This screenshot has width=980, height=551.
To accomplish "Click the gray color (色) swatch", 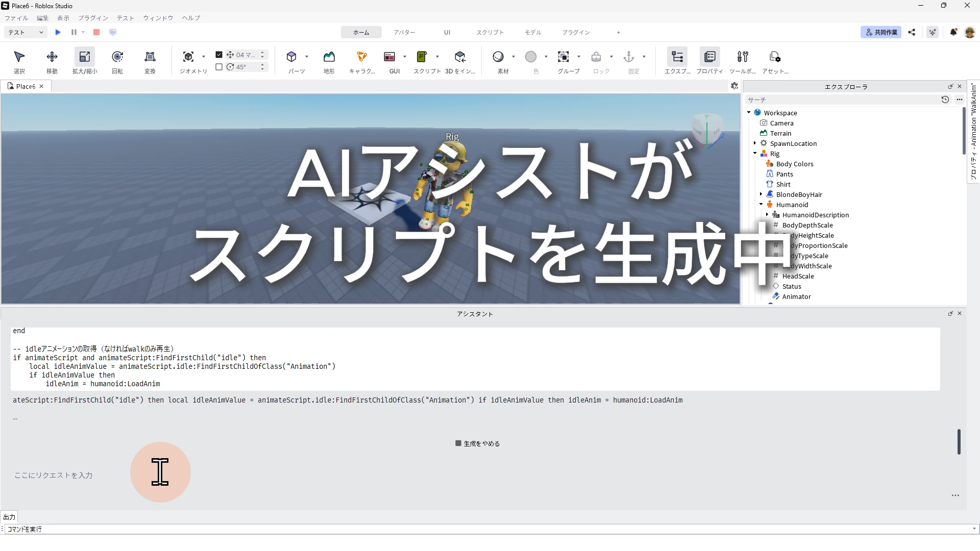I will tap(531, 57).
